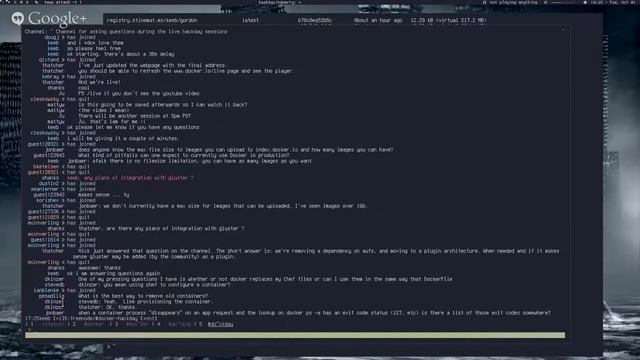Click keeb's "ok starting, there's about a 30s delay" message
The height and width of the screenshot is (360, 640).
click(x=120, y=54)
